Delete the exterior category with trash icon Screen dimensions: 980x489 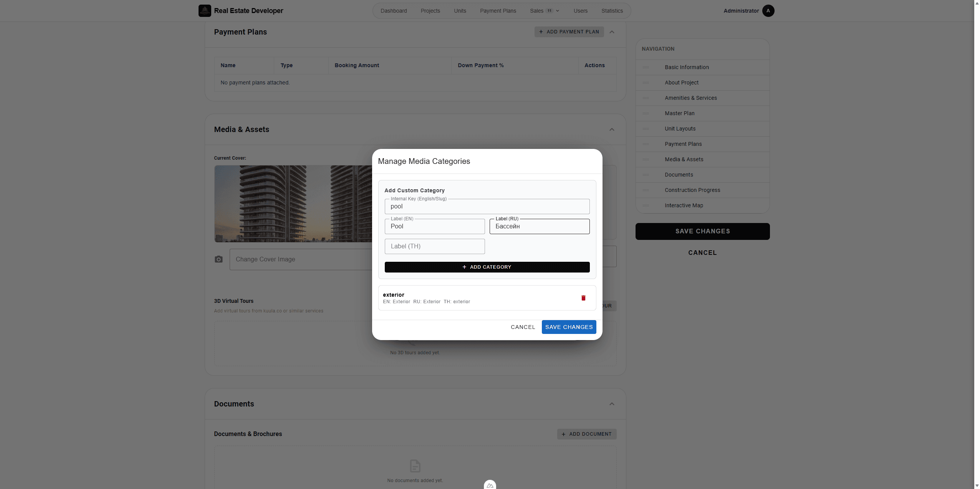(x=583, y=298)
